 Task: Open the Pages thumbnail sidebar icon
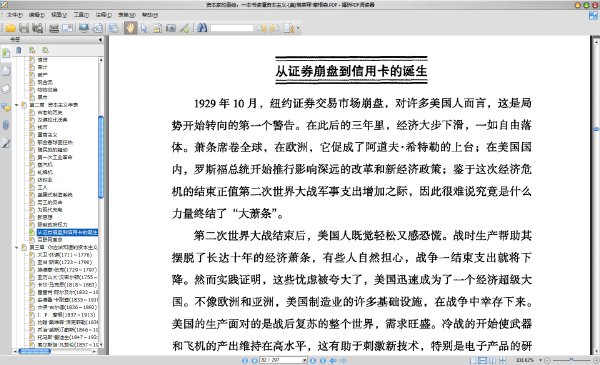[6, 71]
